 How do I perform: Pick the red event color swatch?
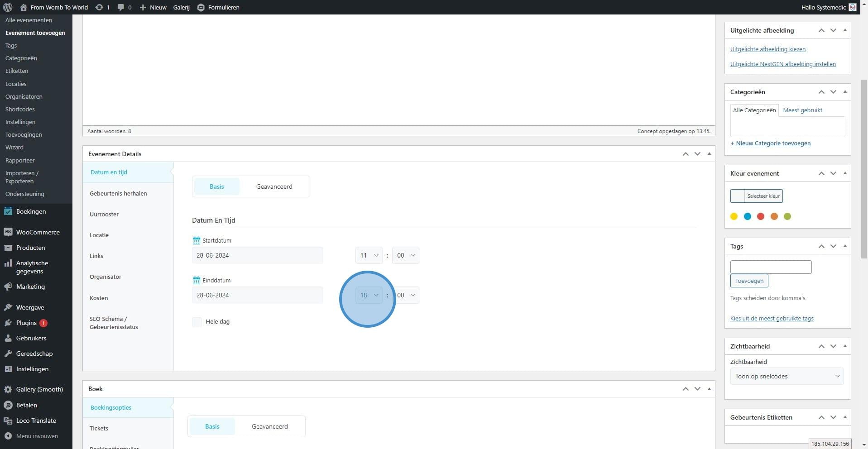[x=761, y=216]
